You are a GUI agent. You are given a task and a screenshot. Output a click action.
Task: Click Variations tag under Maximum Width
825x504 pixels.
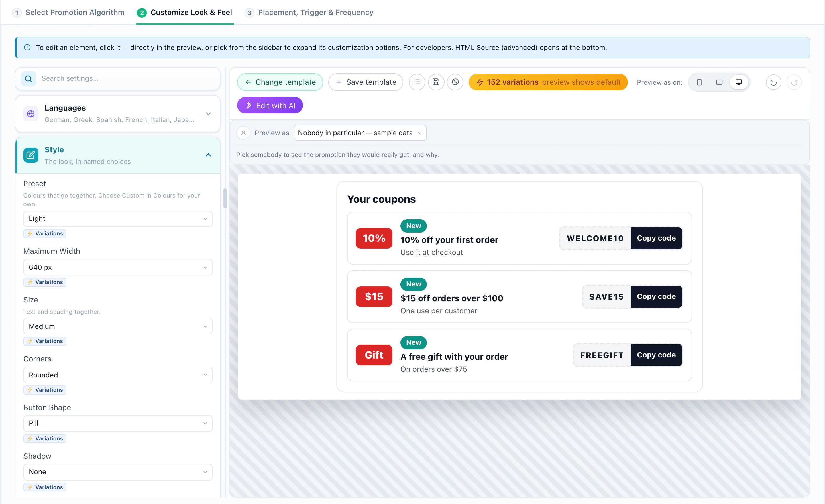coord(45,282)
